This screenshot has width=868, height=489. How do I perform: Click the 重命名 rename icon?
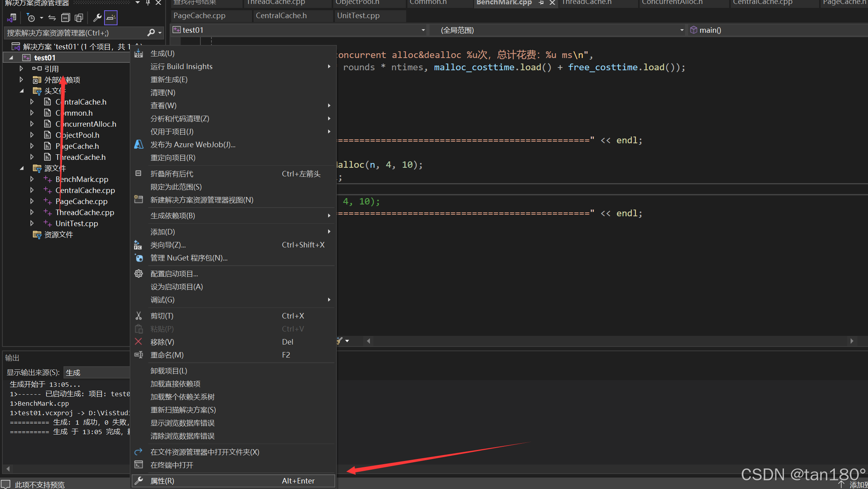click(138, 355)
